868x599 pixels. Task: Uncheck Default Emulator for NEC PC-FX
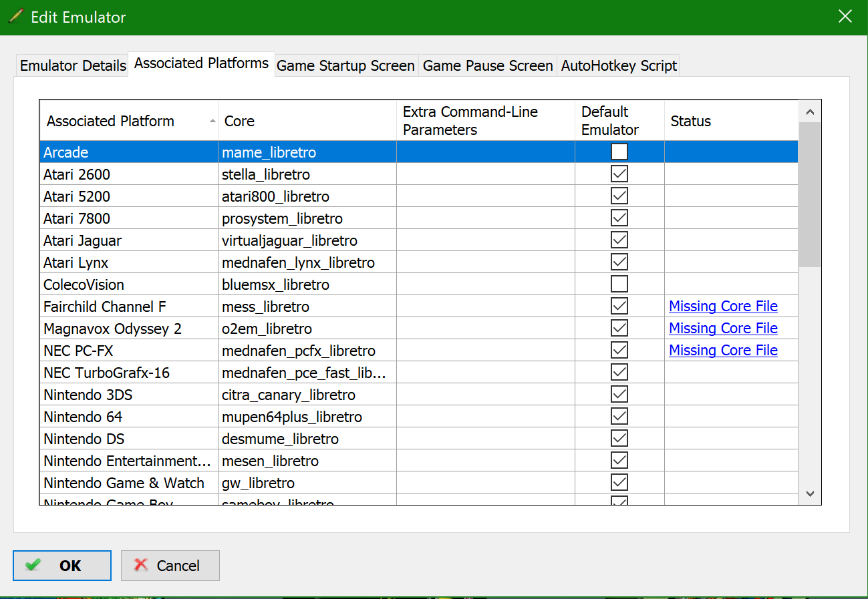(x=619, y=351)
